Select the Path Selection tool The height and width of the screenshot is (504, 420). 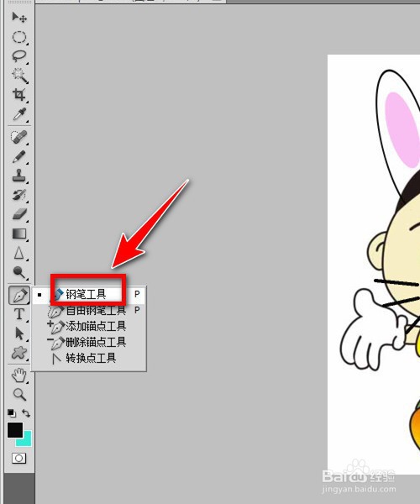coord(19,333)
